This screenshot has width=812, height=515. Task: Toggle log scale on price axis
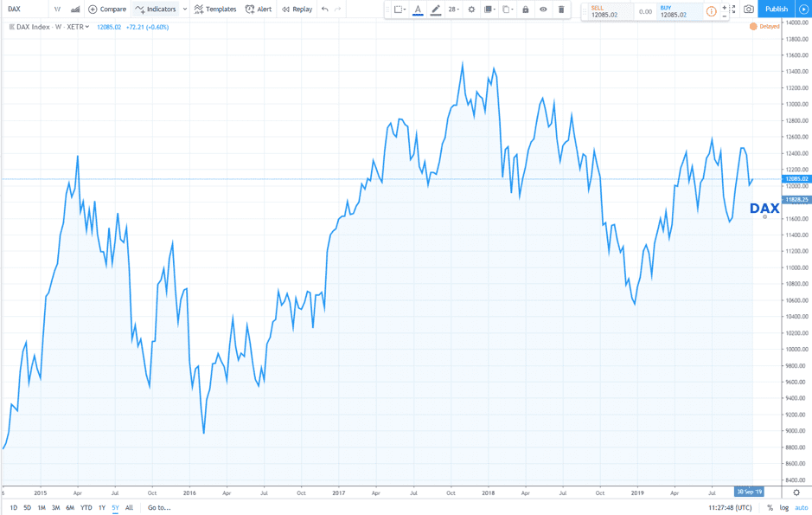point(783,508)
